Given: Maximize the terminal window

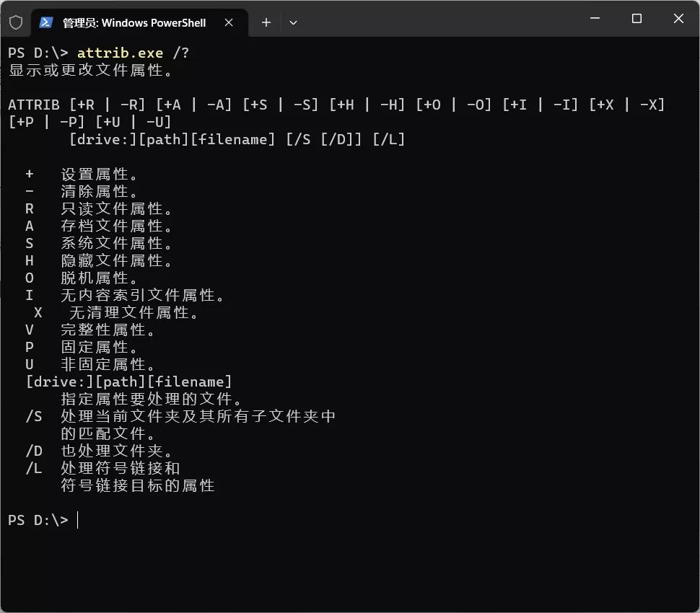Looking at the screenshot, I should pyautogui.click(x=636, y=19).
